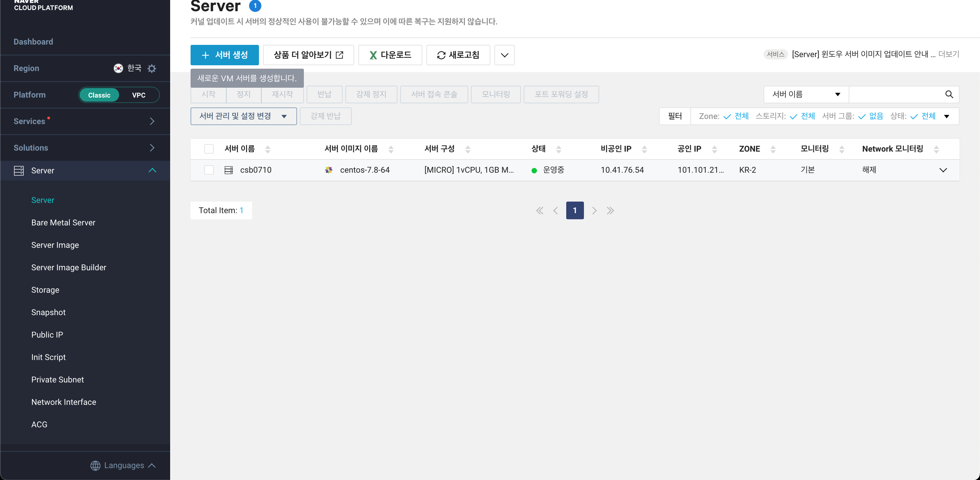Click the 더보기 notice link
Screen dimensions: 980x480
tap(948, 54)
